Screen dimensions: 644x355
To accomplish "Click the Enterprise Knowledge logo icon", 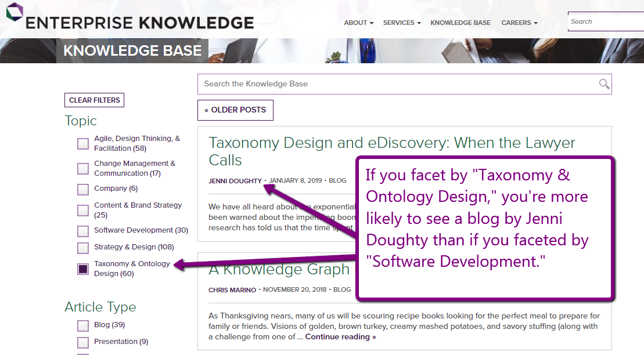I will [x=15, y=12].
